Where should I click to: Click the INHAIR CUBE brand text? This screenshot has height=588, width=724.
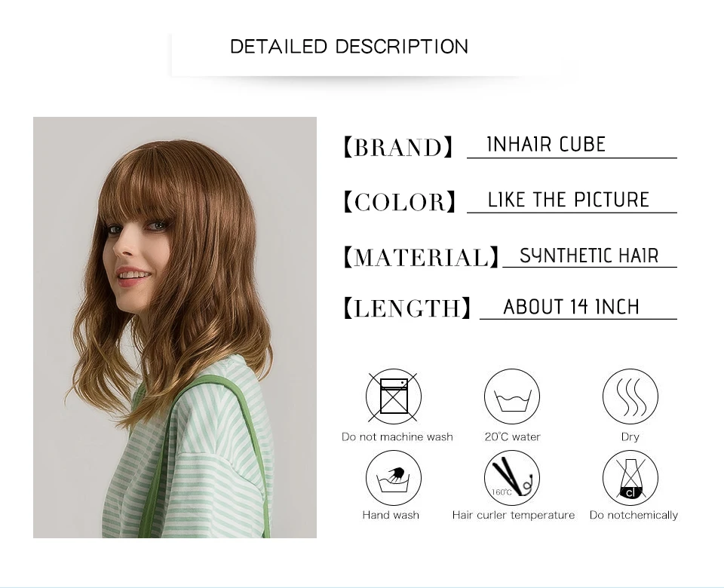coord(546,145)
